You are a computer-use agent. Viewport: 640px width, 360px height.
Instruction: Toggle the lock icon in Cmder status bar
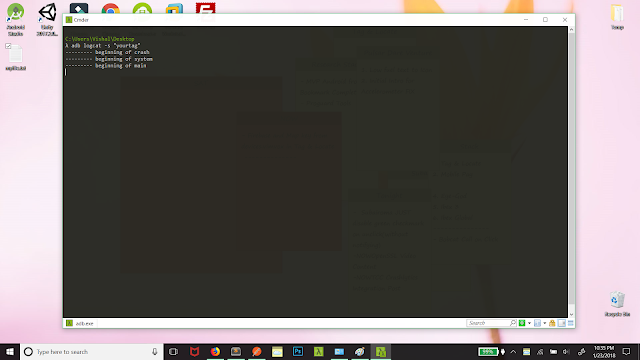tap(552, 323)
